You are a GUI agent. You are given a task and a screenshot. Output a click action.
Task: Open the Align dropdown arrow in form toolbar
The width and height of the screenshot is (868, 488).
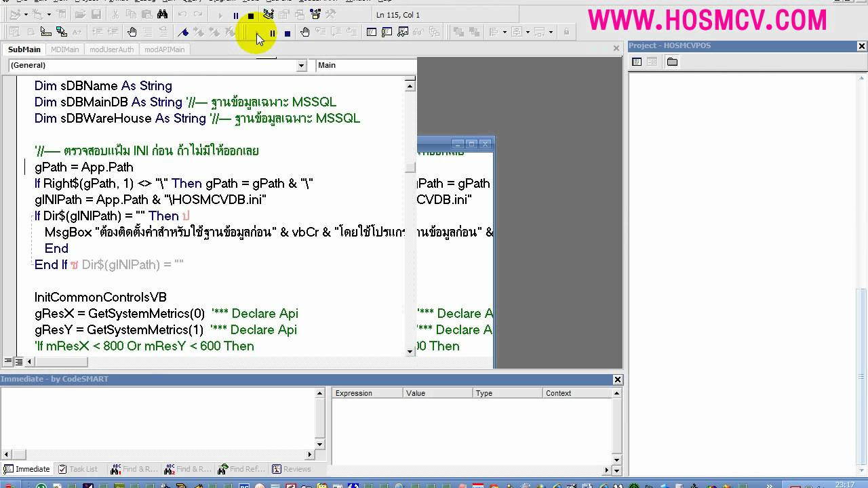pos(505,32)
